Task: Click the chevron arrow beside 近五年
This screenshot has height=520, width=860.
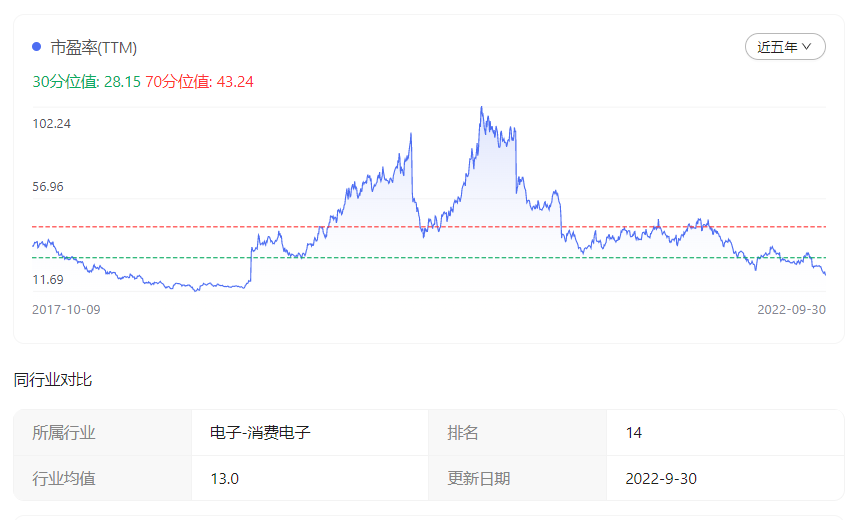Action: (807, 47)
